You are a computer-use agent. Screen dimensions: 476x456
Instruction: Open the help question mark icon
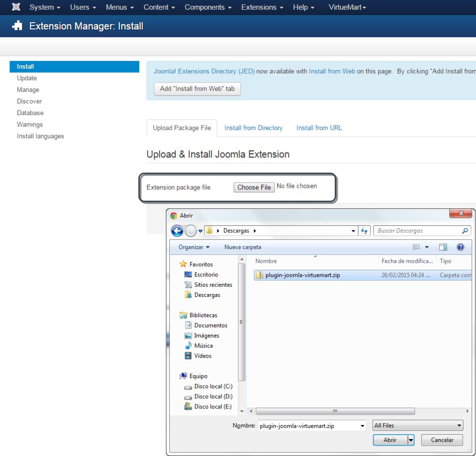click(460, 247)
